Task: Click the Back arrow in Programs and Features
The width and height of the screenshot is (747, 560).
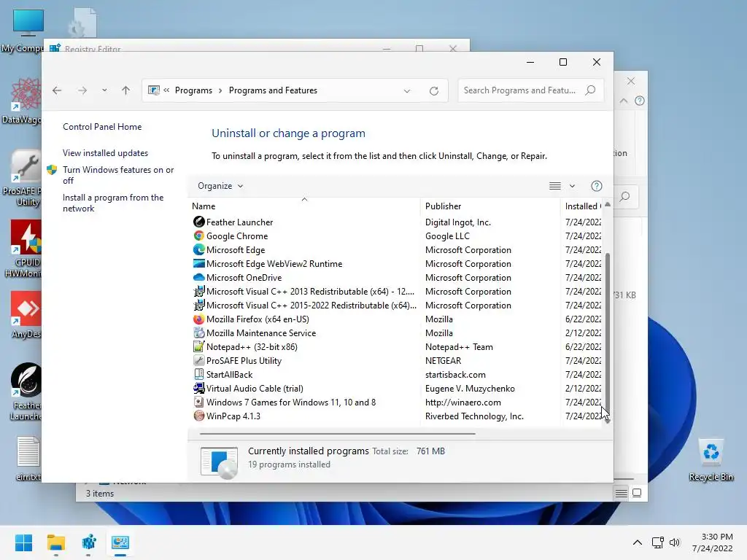Action: [57, 90]
